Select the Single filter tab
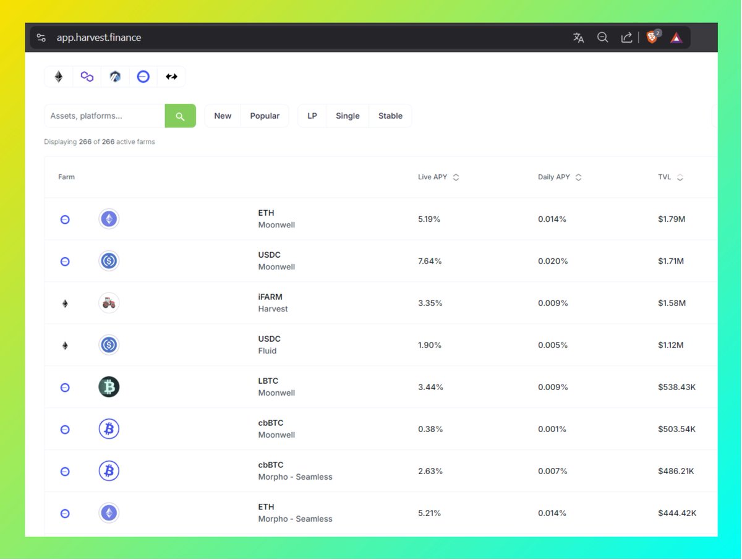Screen dimensions: 742x560 (348, 116)
